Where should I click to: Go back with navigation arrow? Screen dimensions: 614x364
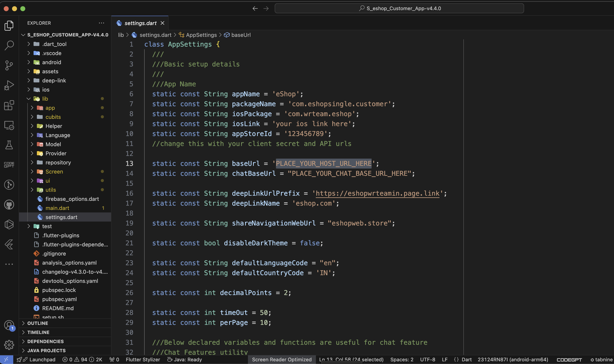coord(255,8)
